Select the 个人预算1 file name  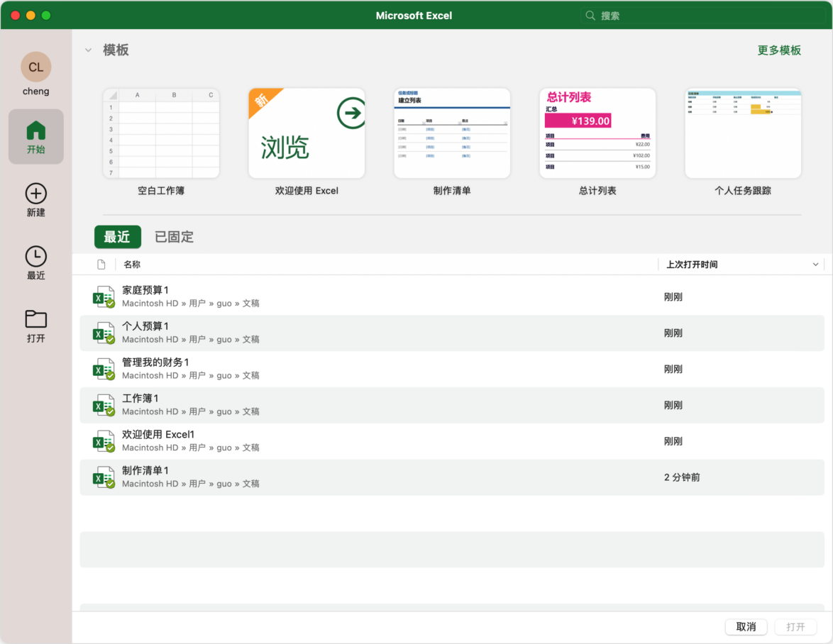[x=145, y=326]
